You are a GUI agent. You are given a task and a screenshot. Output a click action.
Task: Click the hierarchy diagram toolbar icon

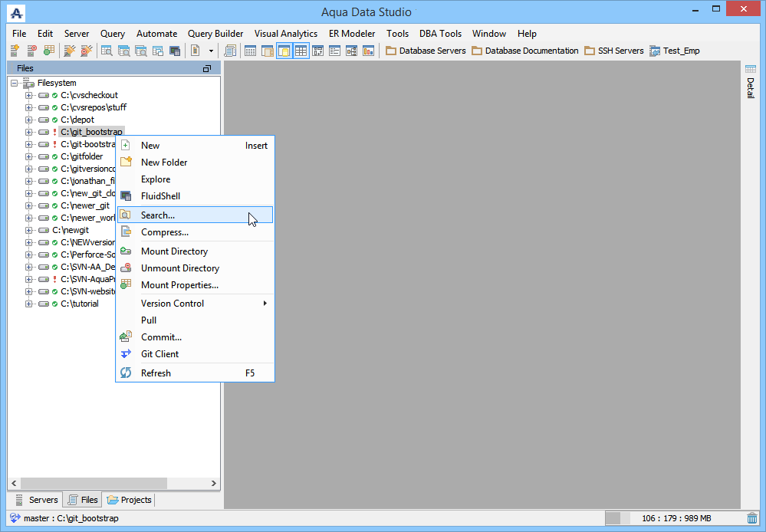351,51
